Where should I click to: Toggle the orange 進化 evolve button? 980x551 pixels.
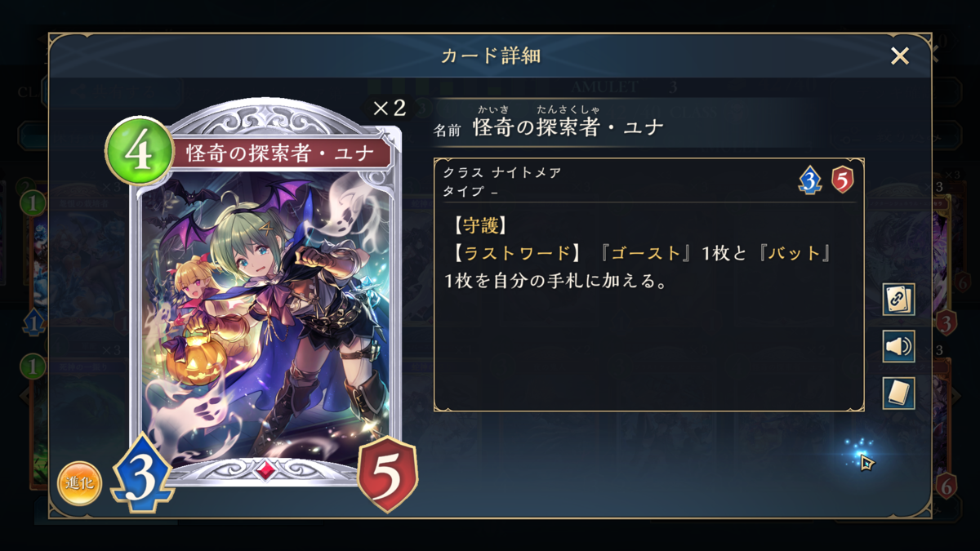[x=79, y=483]
